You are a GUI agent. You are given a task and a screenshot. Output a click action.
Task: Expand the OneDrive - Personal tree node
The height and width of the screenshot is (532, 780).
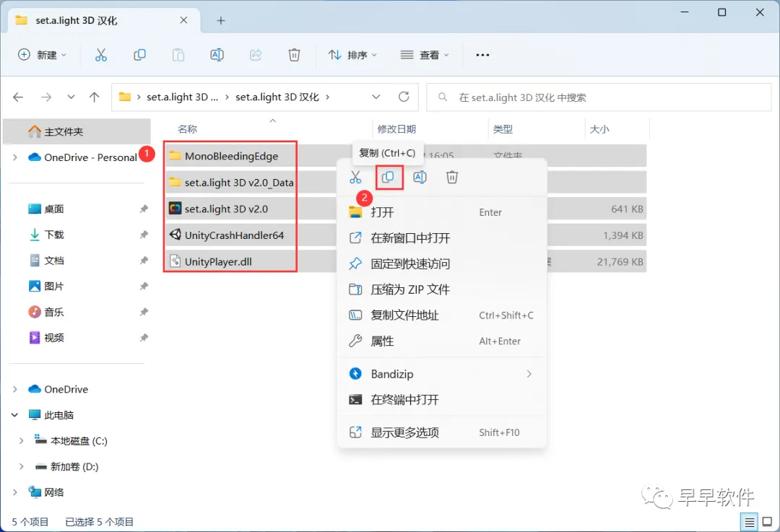pos(15,157)
